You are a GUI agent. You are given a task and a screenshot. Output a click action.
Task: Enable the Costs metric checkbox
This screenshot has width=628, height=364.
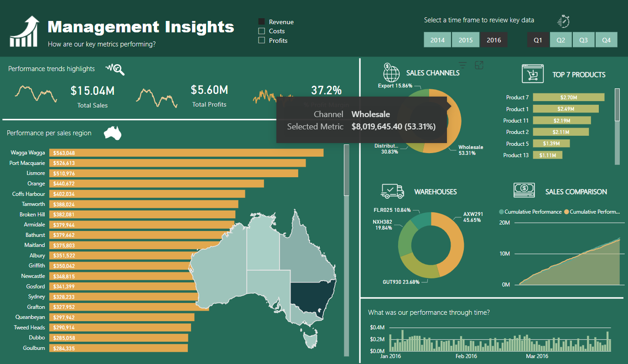(x=262, y=31)
